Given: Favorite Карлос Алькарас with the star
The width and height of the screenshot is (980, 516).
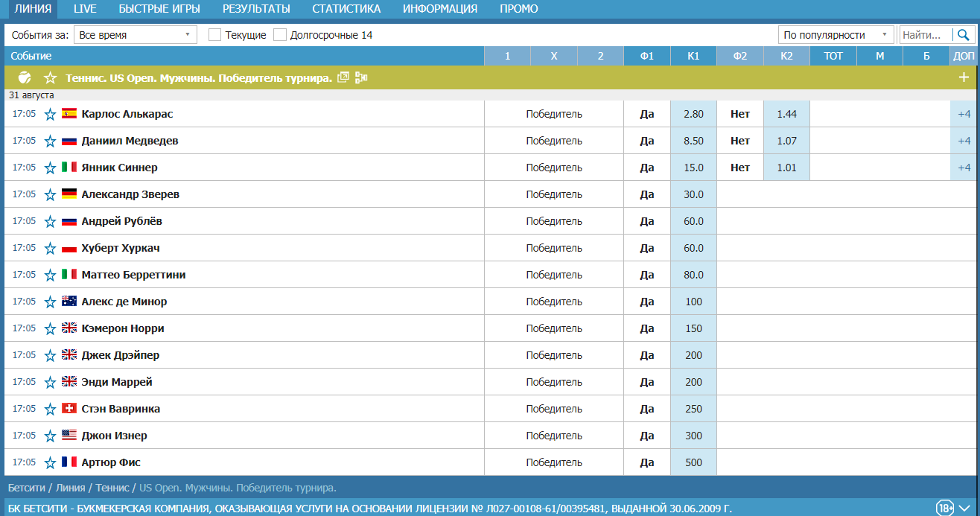Looking at the screenshot, I should [x=50, y=115].
